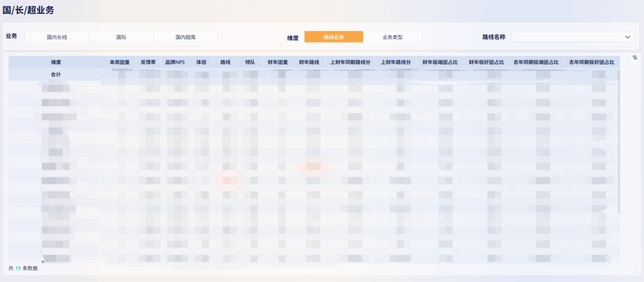
Task: Click the 上财年同期路线分 column header
Action: [350, 62]
